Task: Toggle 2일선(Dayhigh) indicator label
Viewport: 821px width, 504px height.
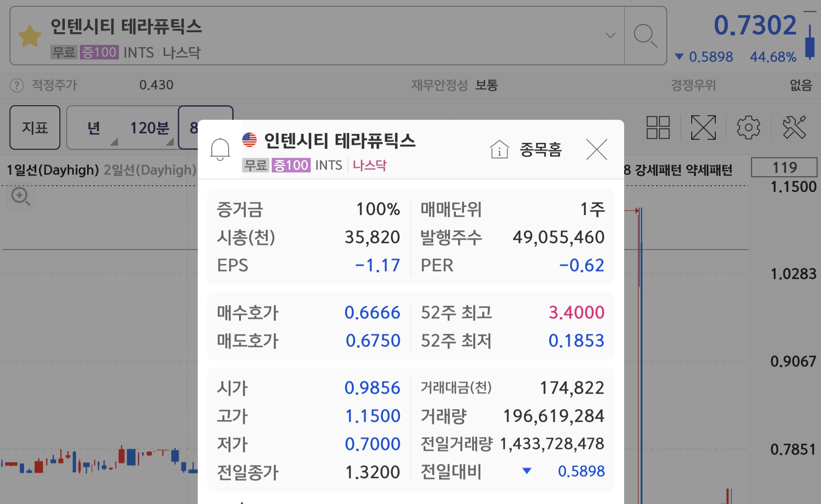Action: 150,170
